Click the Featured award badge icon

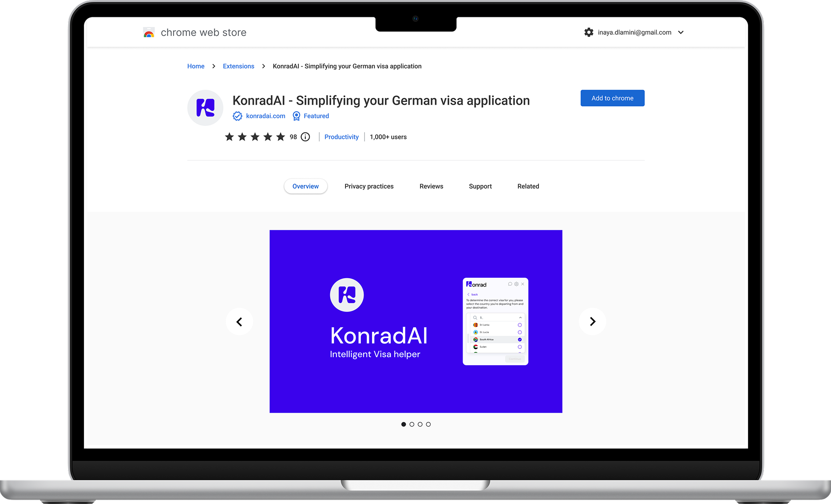[296, 116]
